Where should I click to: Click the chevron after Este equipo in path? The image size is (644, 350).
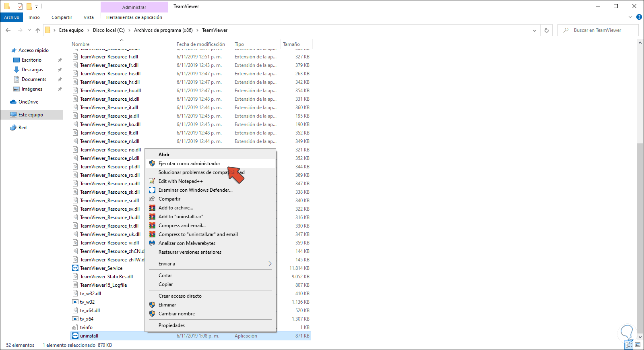tap(89, 30)
